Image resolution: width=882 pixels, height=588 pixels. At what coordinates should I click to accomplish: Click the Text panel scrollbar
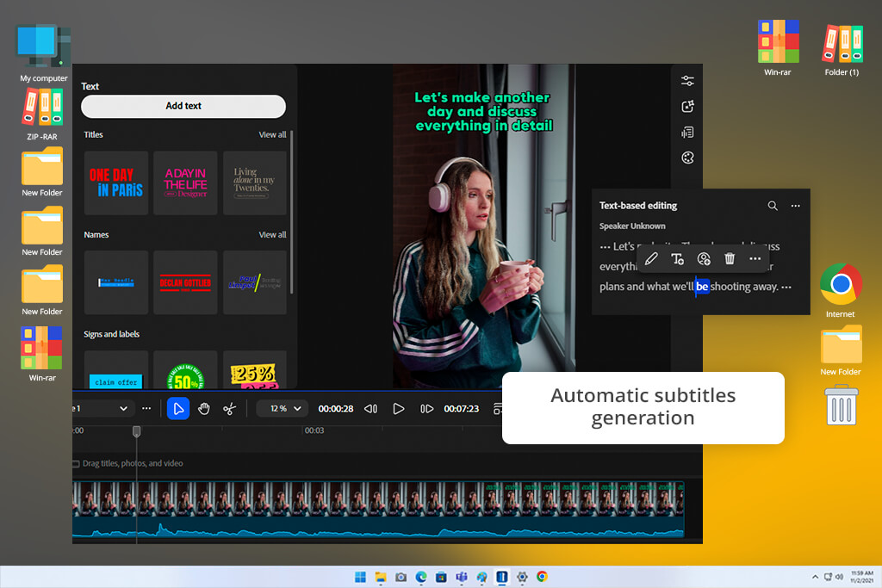pyautogui.click(x=291, y=213)
